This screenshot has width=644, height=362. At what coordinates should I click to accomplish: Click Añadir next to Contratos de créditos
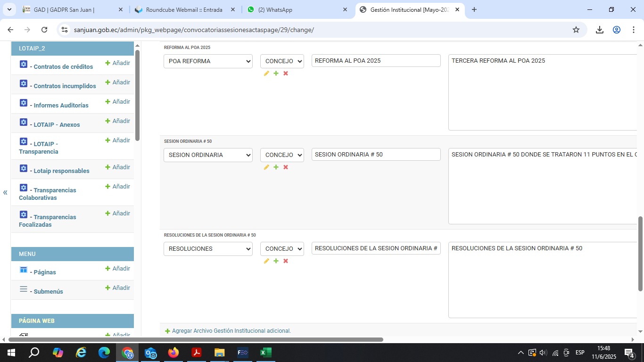(118, 63)
